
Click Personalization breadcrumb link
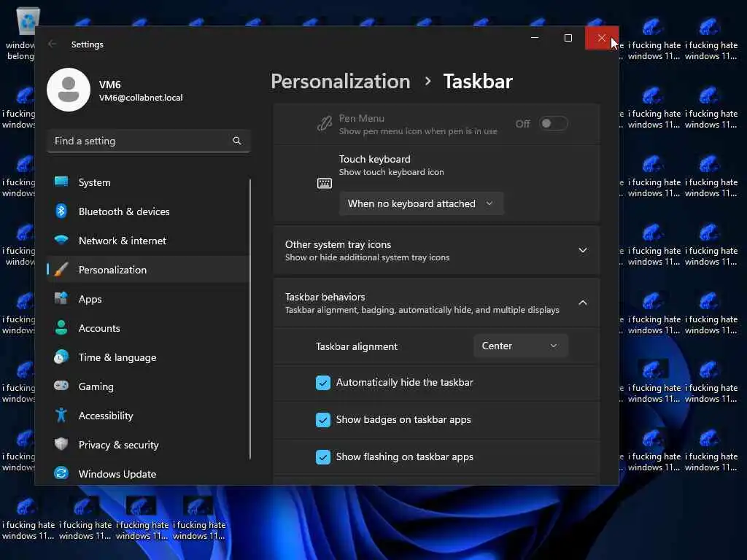coord(340,82)
